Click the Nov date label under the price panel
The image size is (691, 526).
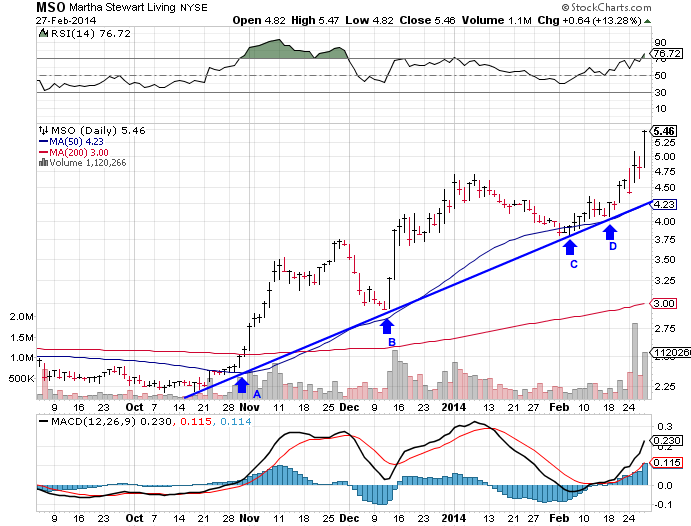(x=249, y=407)
